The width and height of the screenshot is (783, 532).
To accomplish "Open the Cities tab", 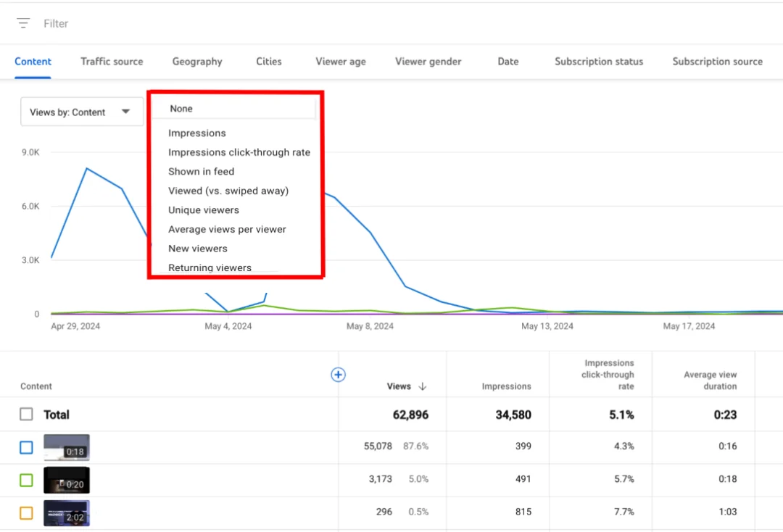I will [269, 62].
